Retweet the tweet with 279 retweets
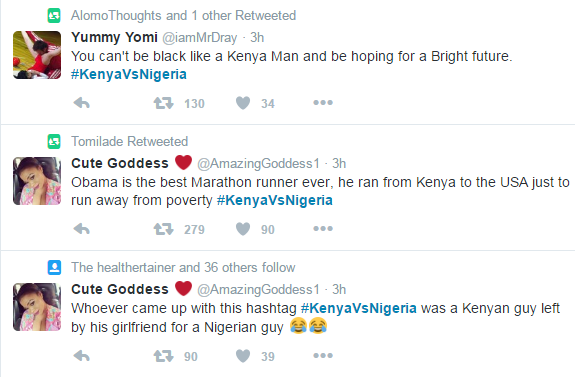This screenshot has width=575, height=377. (x=164, y=229)
